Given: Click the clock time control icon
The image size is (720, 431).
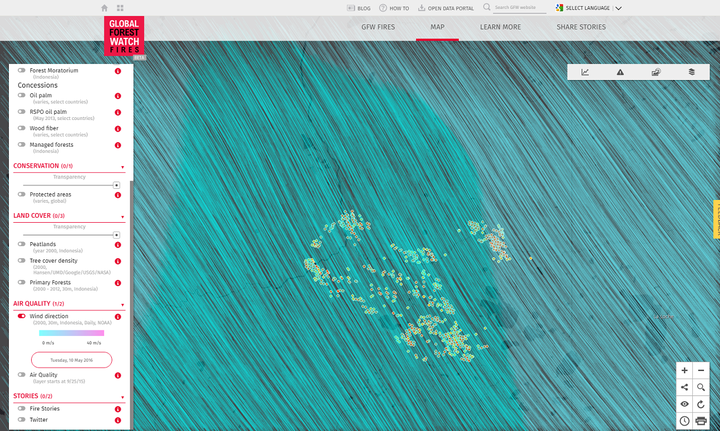Looking at the screenshot, I should tap(685, 420).
